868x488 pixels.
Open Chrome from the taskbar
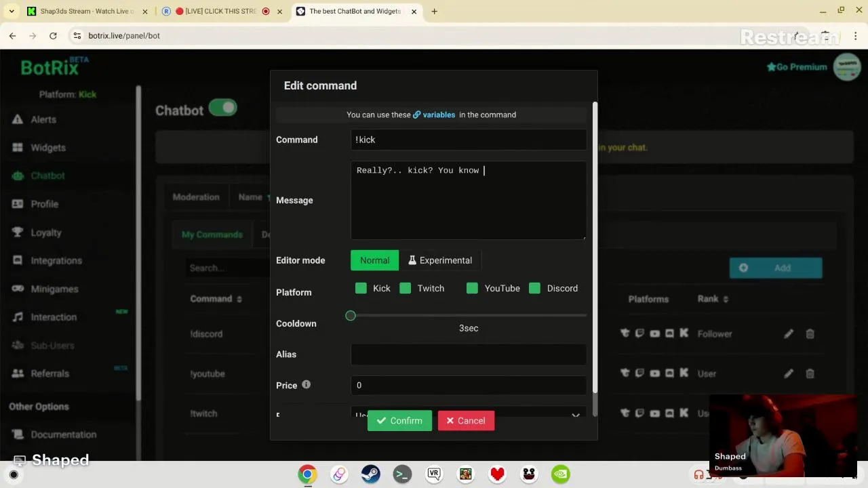[307, 474]
